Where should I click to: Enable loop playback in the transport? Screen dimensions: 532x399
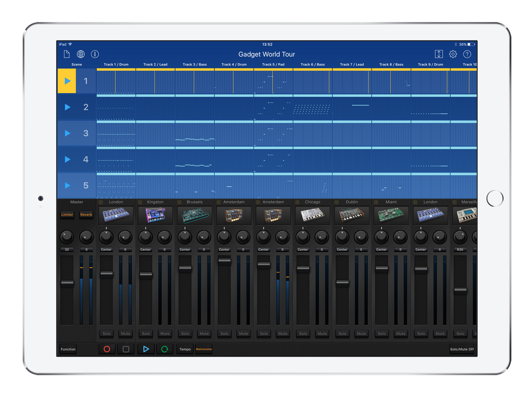[165, 349]
